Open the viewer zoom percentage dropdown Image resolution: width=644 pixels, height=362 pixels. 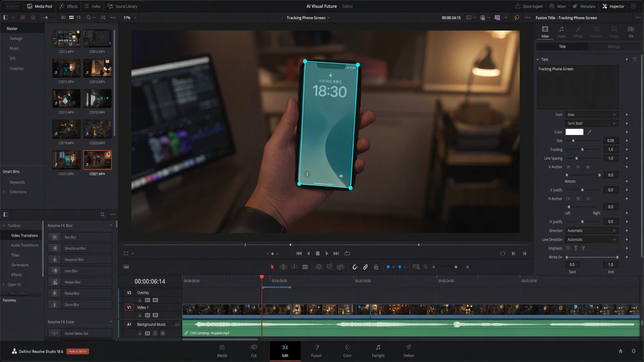click(130, 18)
